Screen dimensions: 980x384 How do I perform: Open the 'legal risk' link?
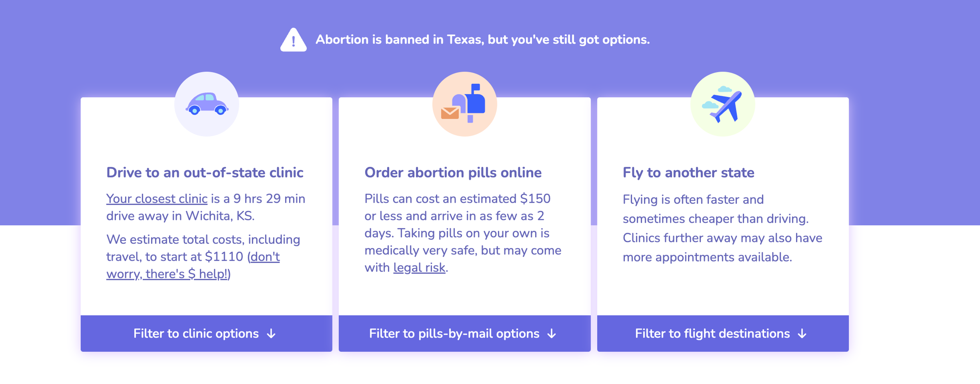[419, 267]
